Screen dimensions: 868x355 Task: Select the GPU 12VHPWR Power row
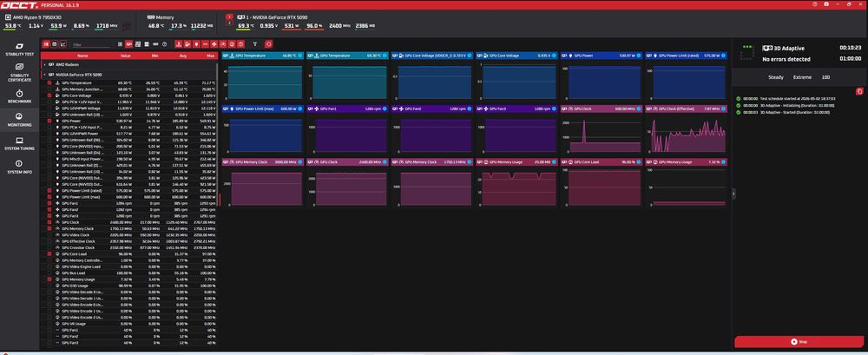129,133
